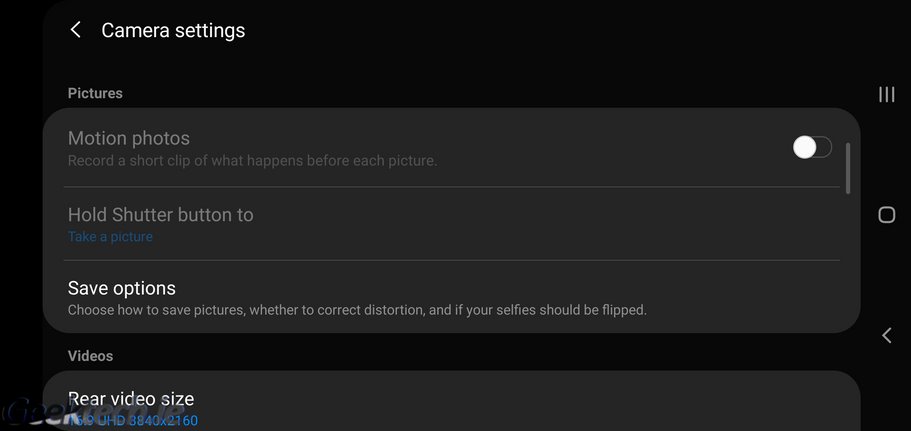Select the Pictures section header
Image resolution: width=911 pixels, height=431 pixels.
point(95,93)
